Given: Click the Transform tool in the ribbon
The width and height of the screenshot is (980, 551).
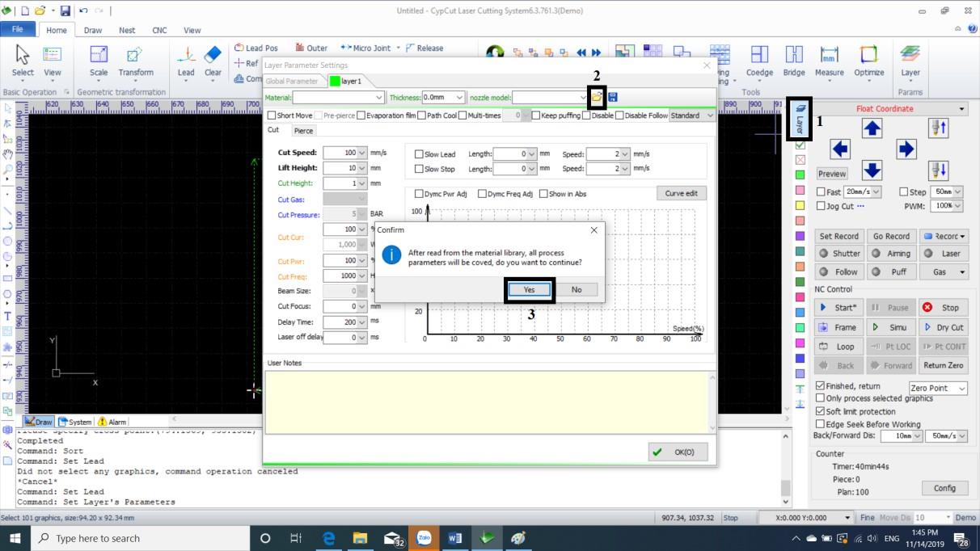Looking at the screenshot, I should 135,61.
